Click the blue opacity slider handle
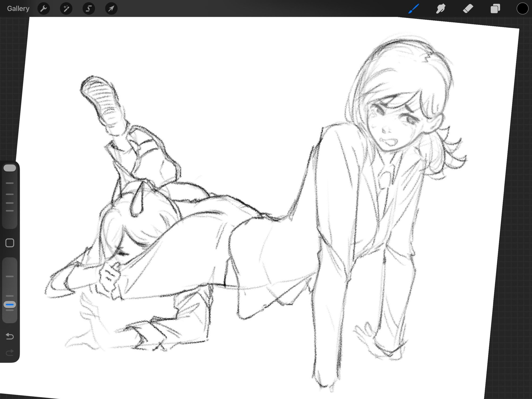Image resolution: width=532 pixels, height=399 pixels. (x=10, y=305)
